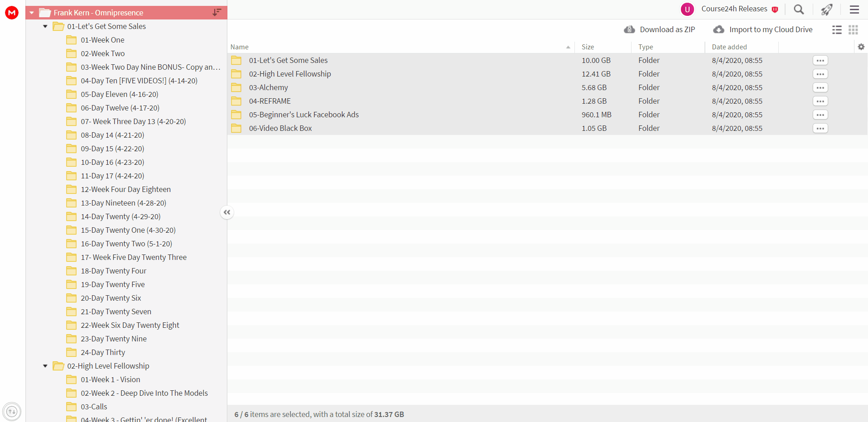Click folder icon of 03-Alchemy row
This screenshot has width=868, height=422.
(x=236, y=87)
